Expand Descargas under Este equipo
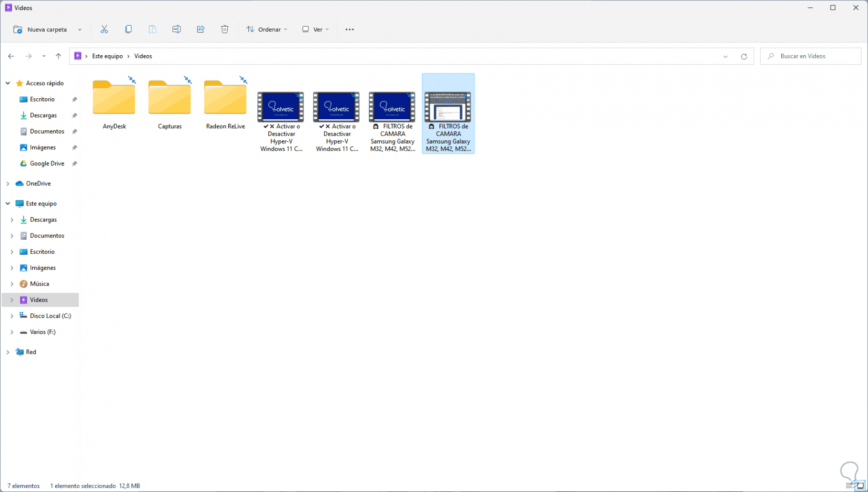Image resolution: width=868 pixels, height=492 pixels. (x=12, y=220)
